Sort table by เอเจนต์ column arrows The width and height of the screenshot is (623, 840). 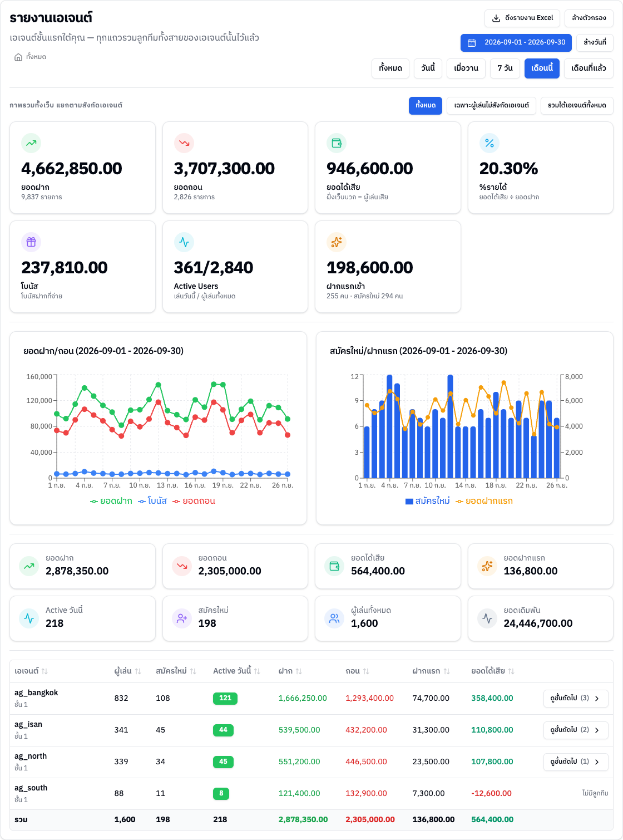pos(44,671)
